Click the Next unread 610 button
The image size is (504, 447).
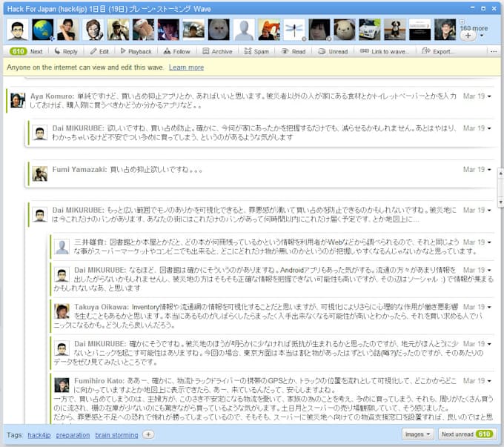465,434
